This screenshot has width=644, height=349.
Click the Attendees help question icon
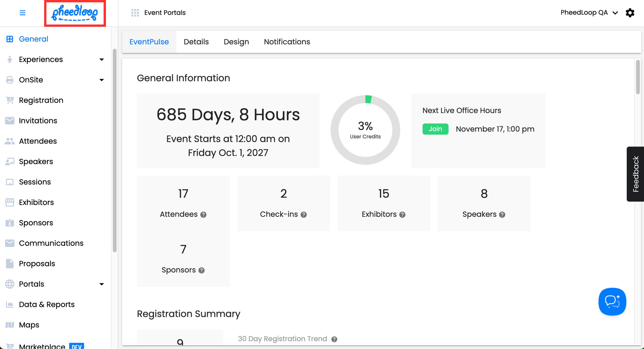[204, 214]
